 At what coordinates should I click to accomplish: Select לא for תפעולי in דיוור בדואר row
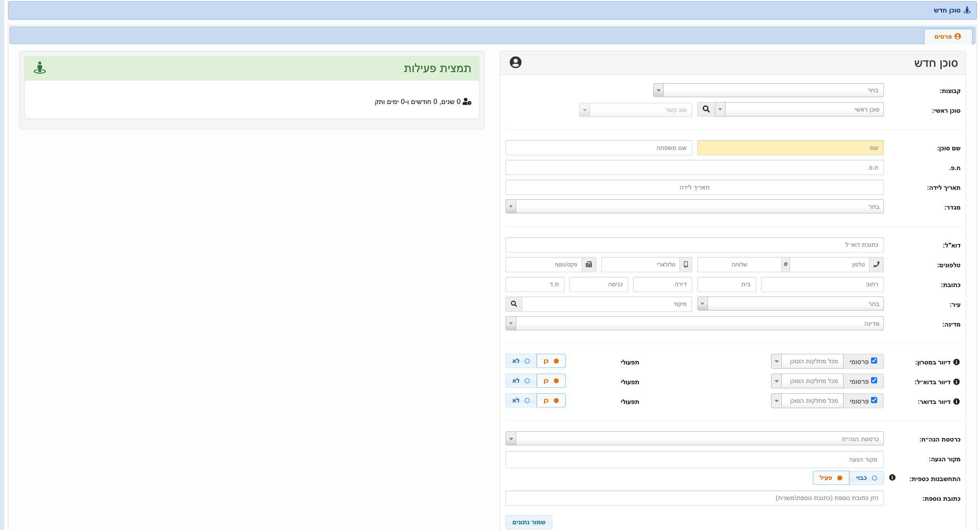pos(521,401)
